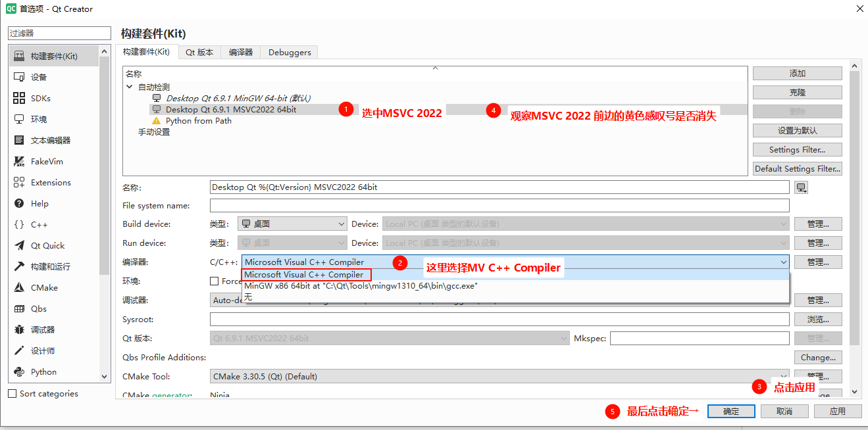Screen dimensions: 868x430
Task: Switch to the 构建套件(Kit) tab
Action: coord(147,52)
